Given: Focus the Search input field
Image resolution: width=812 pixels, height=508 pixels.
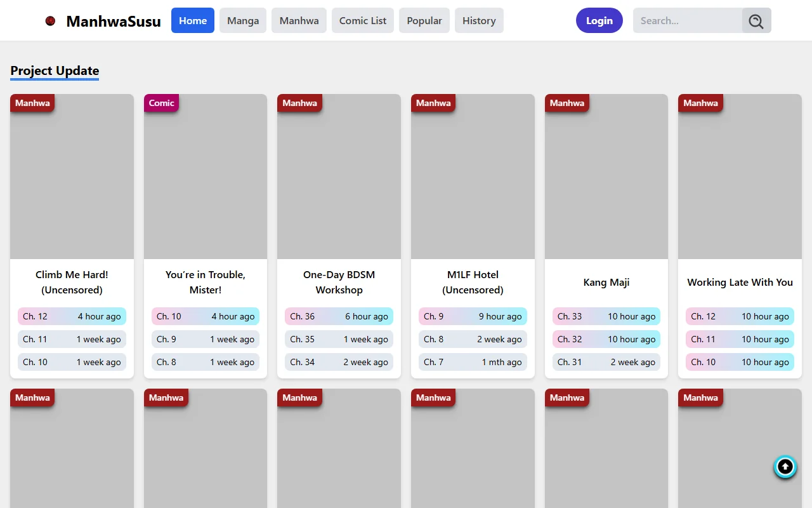Looking at the screenshot, I should [x=688, y=21].
